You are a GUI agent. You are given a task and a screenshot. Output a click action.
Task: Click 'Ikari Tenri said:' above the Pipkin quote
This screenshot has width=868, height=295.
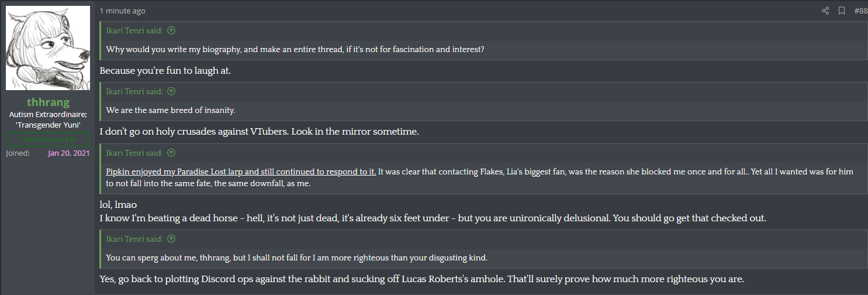(x=134, y=153)
